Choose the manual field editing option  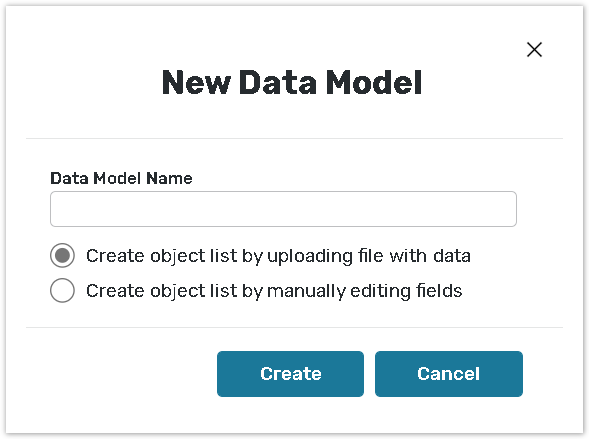click(x=62, y=290)
